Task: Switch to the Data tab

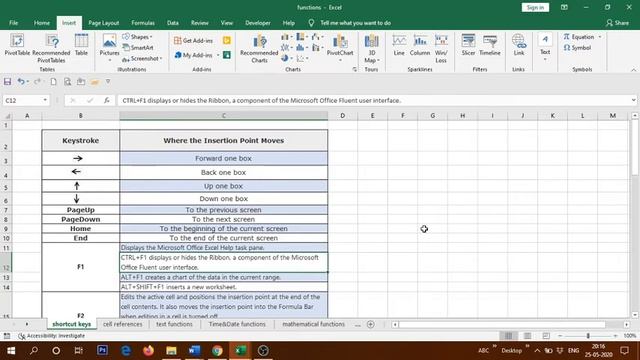Action: click(173, 23)
